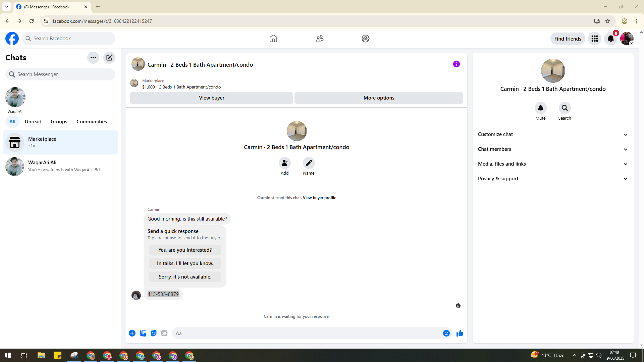Bookmark this page with star icon
This screenshot has height=362, width=644.
tap(608, 21)
